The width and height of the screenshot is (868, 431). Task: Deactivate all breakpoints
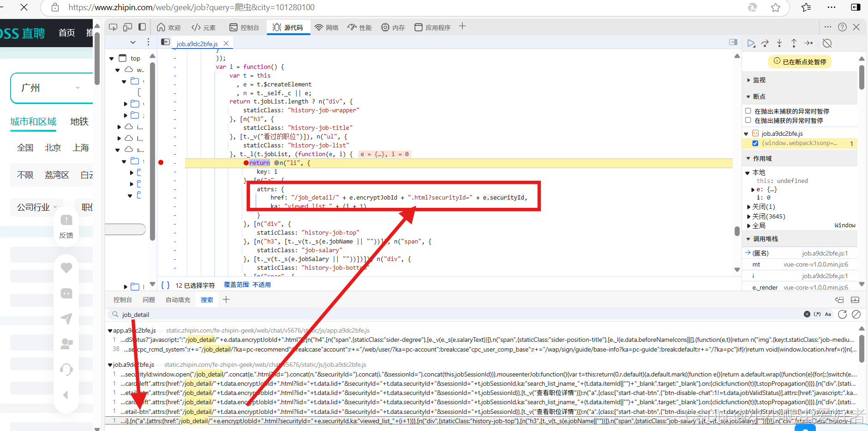[827, 43]
